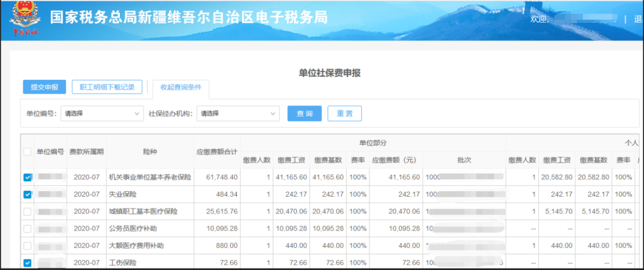Open the 社保经办机构 dropdown
The width and height of the screenshot is (644, 270).
click(238, 114)
